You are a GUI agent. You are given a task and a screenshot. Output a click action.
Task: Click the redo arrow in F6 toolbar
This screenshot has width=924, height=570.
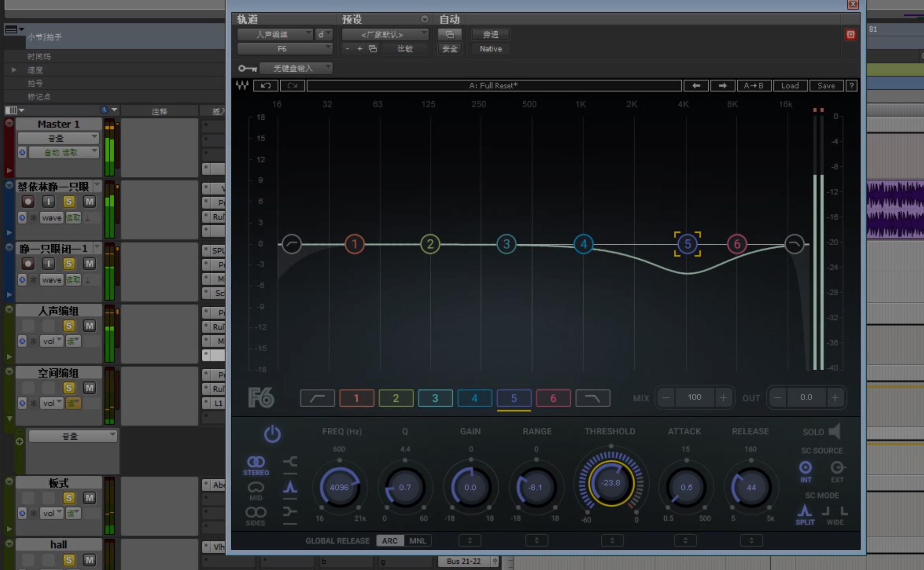pyautogui.click(x=292, y=86)
